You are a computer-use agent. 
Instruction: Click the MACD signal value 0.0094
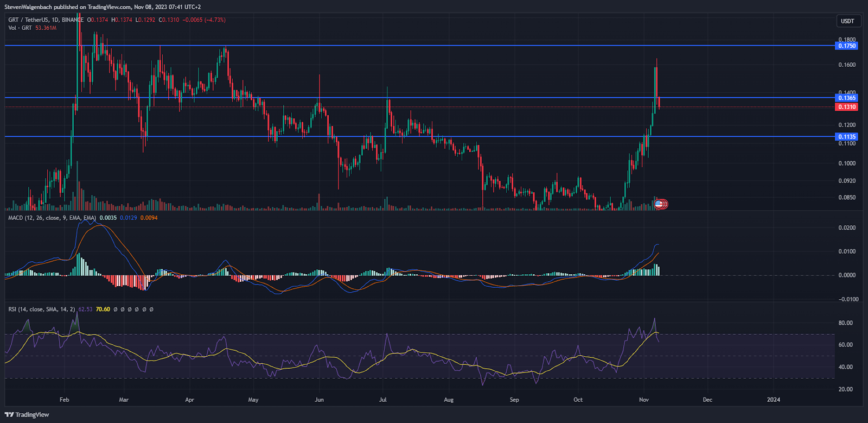[x=149, y=218]
